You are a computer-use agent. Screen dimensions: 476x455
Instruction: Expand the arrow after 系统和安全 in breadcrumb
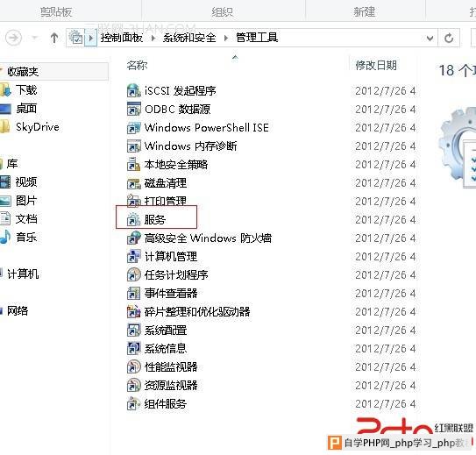click(x=226, y=38)
